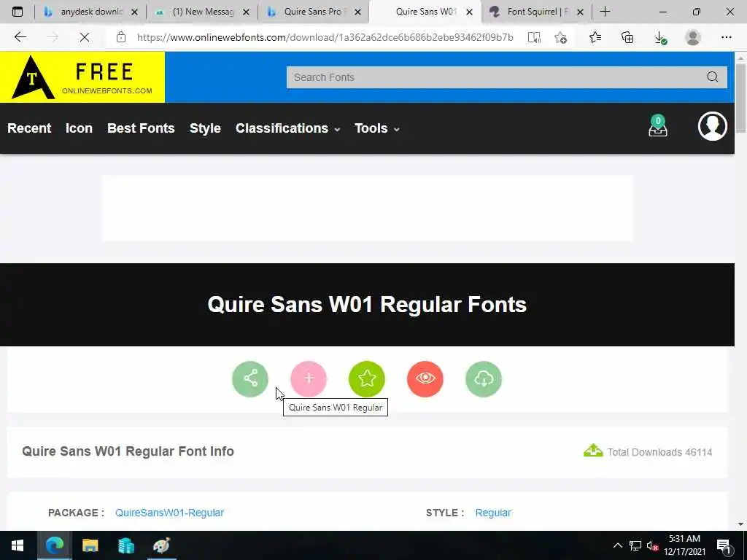Open immersive reader icon in address bar
747x560 pixels.
click(x=534, y=37)
